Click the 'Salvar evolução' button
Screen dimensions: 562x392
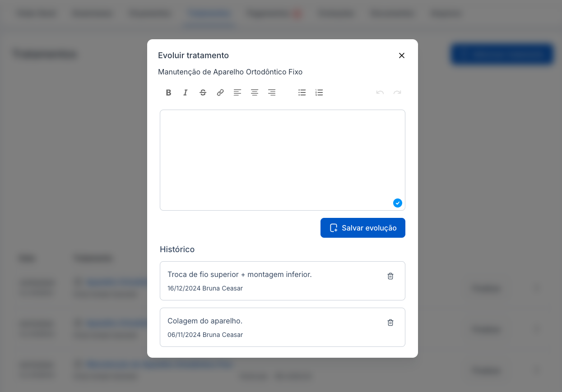[363, 228]
